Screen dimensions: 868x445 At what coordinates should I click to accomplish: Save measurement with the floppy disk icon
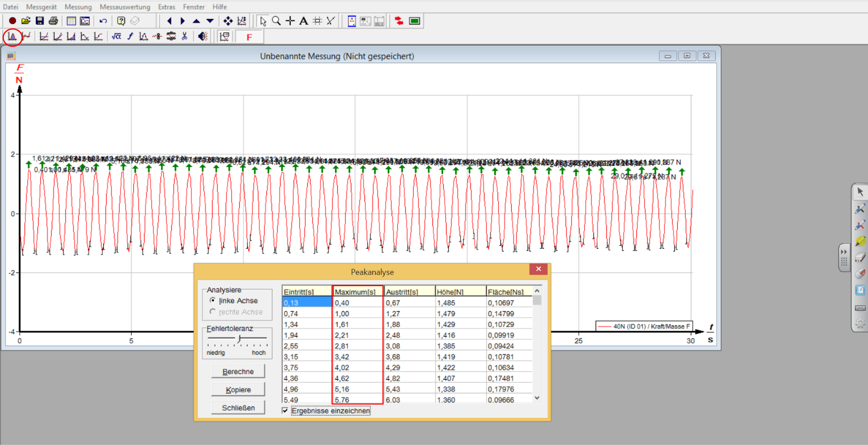(40, 21)
